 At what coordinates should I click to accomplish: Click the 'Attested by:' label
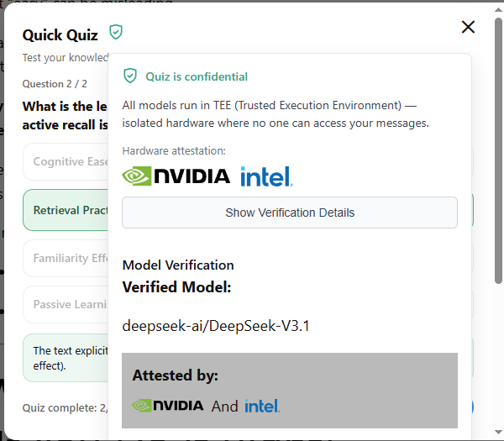(x=176, y=375)
